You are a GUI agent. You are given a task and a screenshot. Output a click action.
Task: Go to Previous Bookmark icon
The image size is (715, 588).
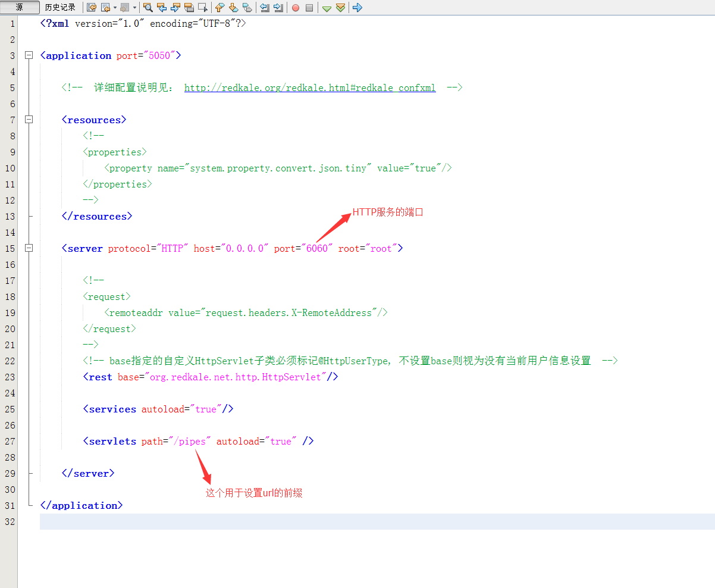coord(219,8)
